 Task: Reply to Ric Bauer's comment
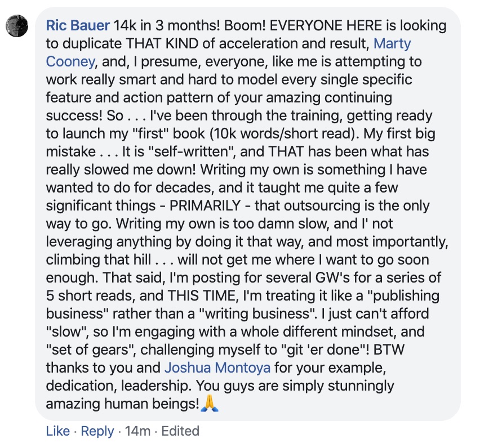[x=97, y=431]
